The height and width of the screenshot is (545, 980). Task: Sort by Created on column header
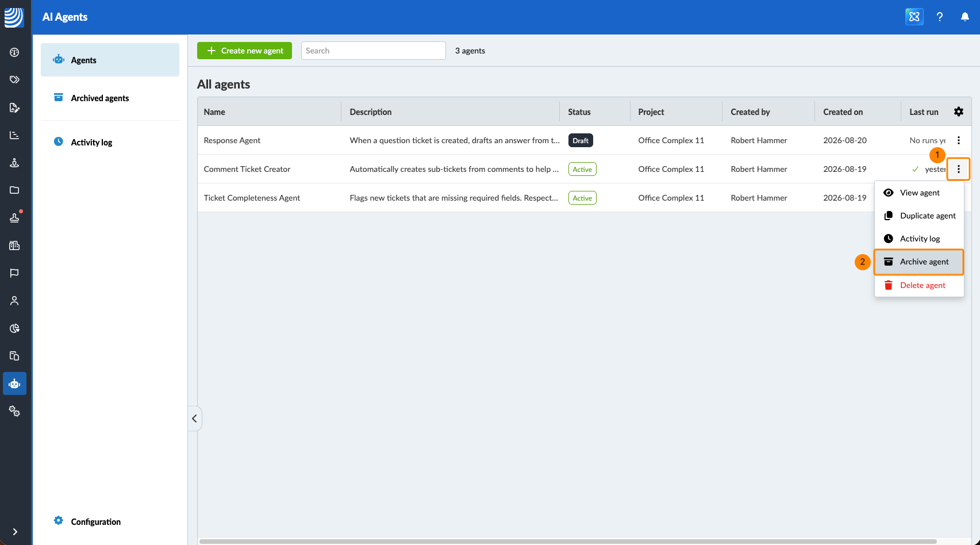[x=843, y=112]
